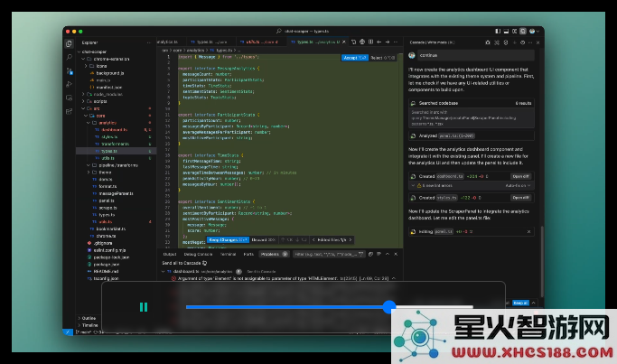Cancel the Editing panel.ts step
This screenshot has height=364, width=617.
(528, 232)
